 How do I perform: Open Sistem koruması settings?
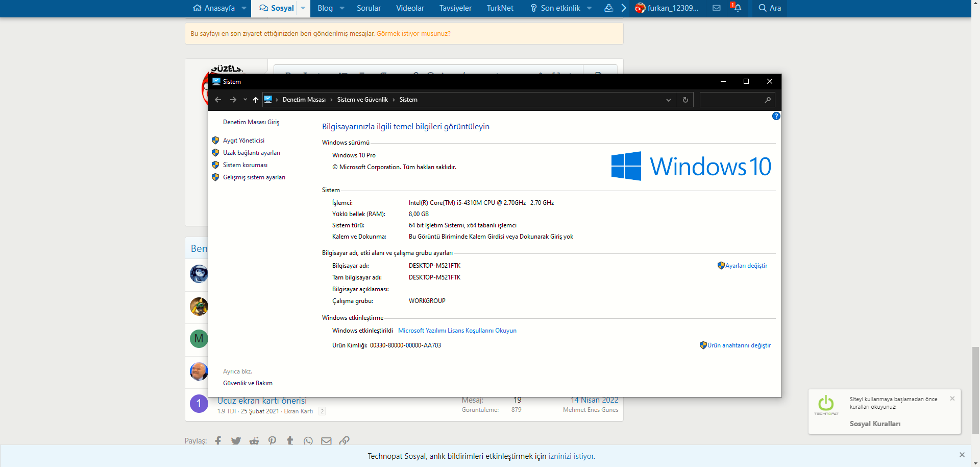(x=245, y=165)
